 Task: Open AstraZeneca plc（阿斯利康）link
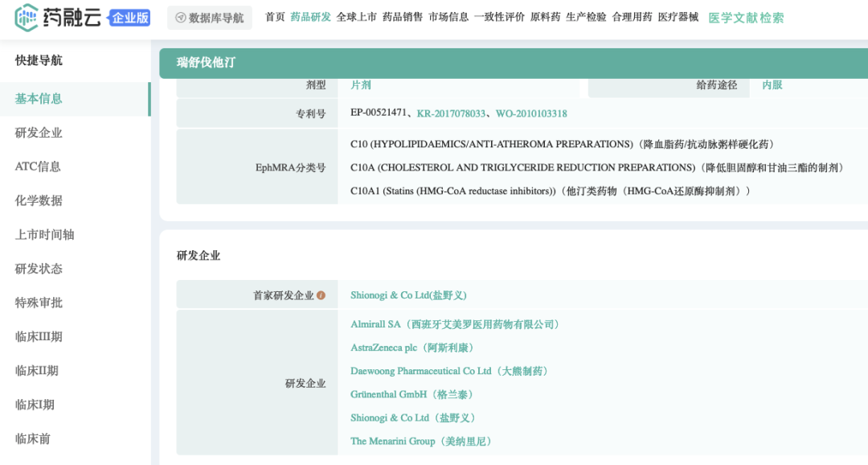(x=412, y=348)
